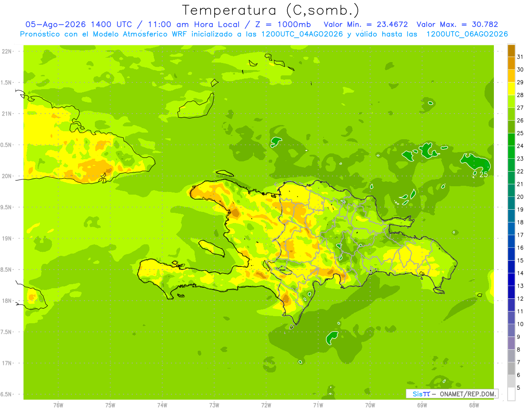Click the legend value "5"
The image size is (532, 411).
pos(519,388)
